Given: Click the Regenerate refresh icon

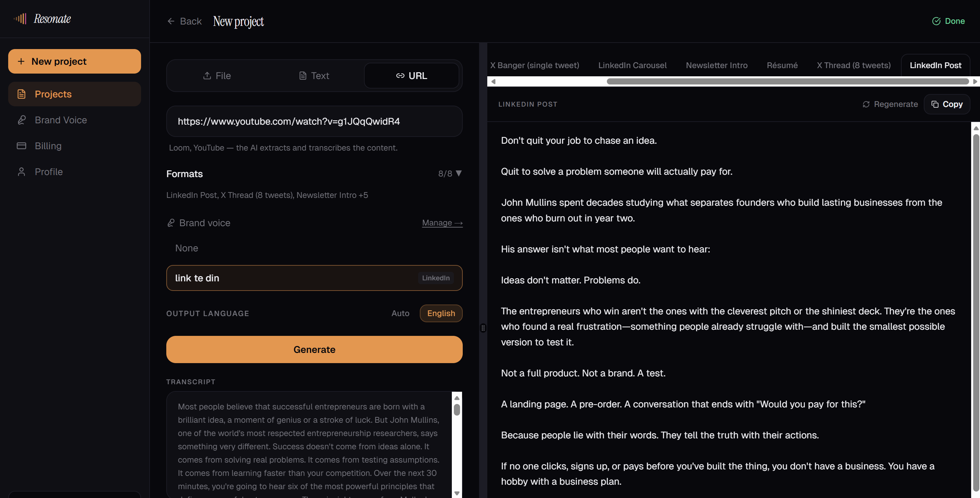Looking at the screenshot, I should pos(866,104).
